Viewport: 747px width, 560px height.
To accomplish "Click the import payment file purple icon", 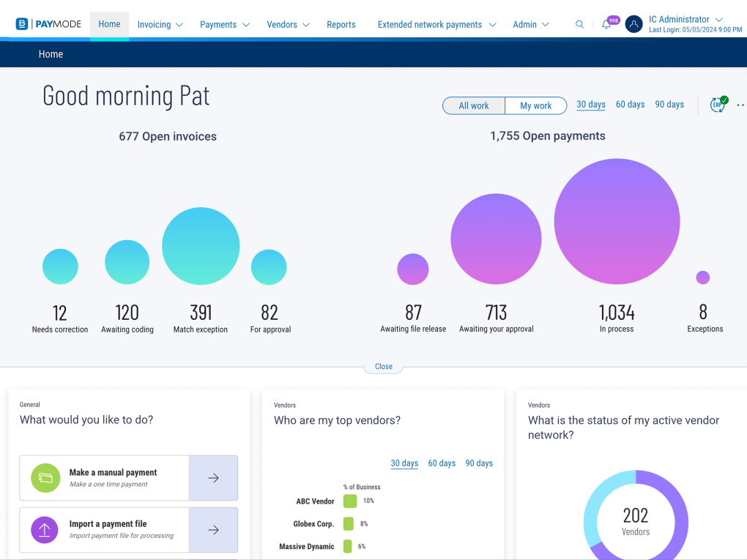I will [x=45, y=530].
